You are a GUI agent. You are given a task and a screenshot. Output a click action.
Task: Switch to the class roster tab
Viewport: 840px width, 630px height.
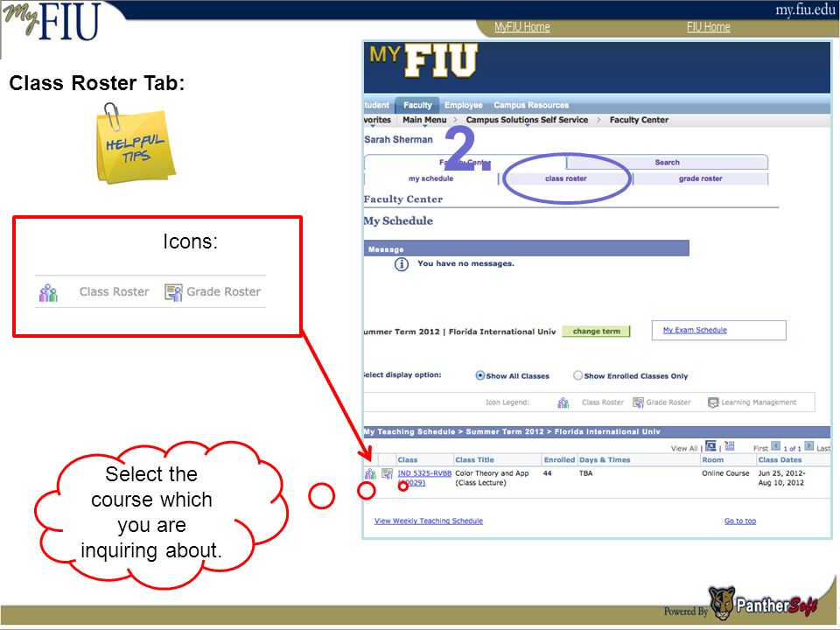pos(566,178)
